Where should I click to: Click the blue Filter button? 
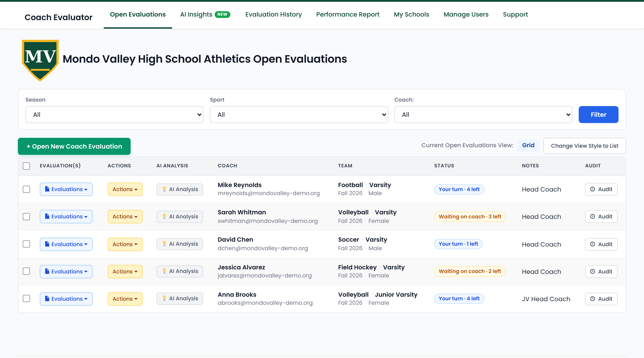click(x=599, y=115)
